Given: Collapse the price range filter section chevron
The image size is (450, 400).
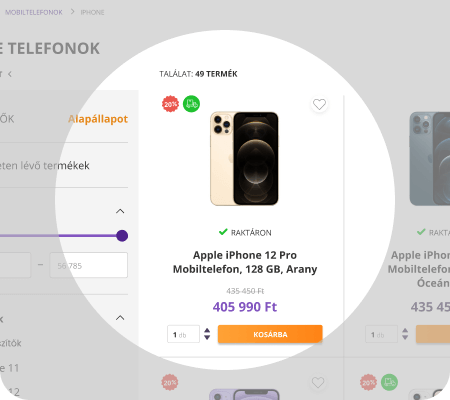Looking at the screenshot, I should tap(120, 211).
